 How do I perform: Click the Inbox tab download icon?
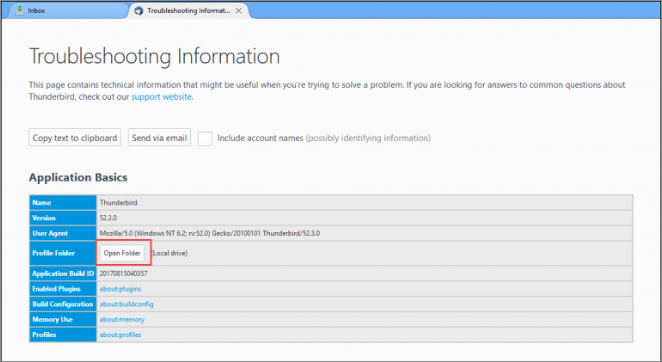pos(19,11)
